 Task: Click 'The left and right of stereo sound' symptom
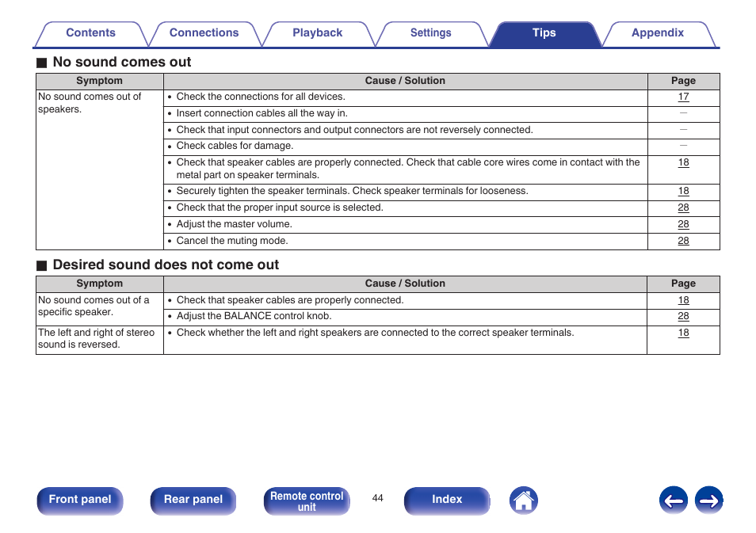[97, 338]
